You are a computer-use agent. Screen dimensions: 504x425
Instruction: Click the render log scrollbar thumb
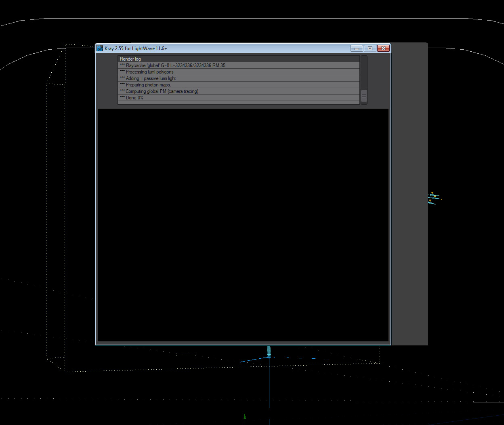coord(364,96)
